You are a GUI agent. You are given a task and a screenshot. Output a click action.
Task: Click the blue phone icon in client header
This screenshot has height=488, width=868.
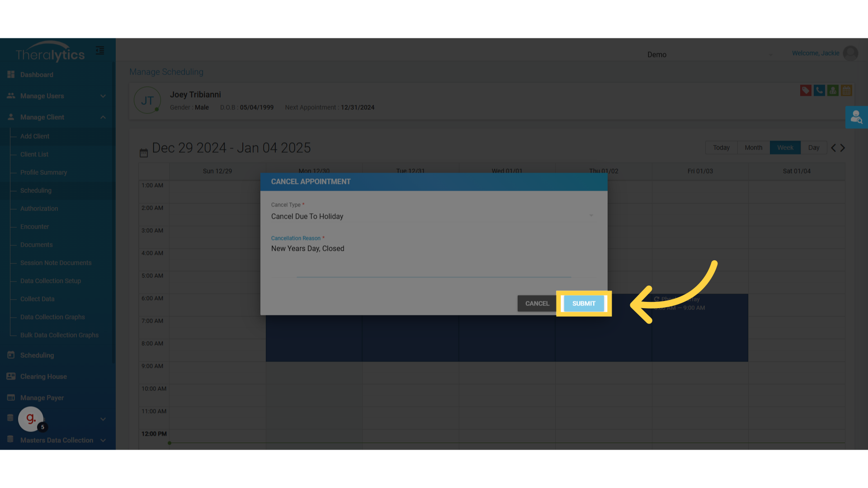(819, 90)
